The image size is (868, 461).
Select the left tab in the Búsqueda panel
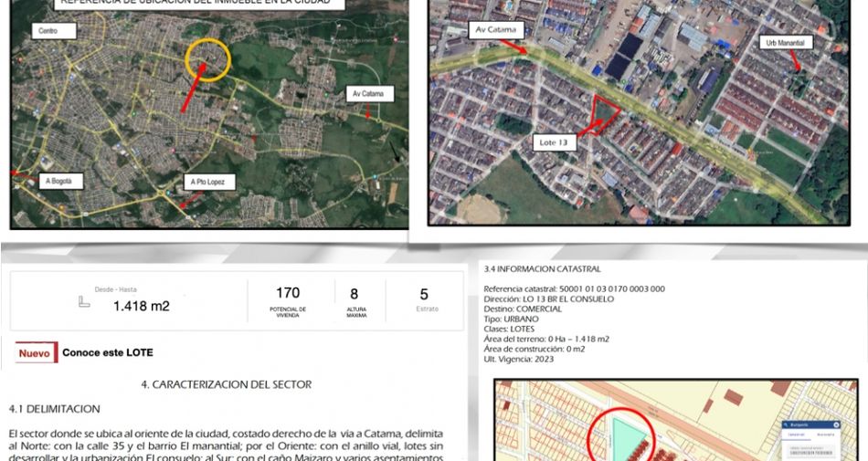(x=797, y=435)
